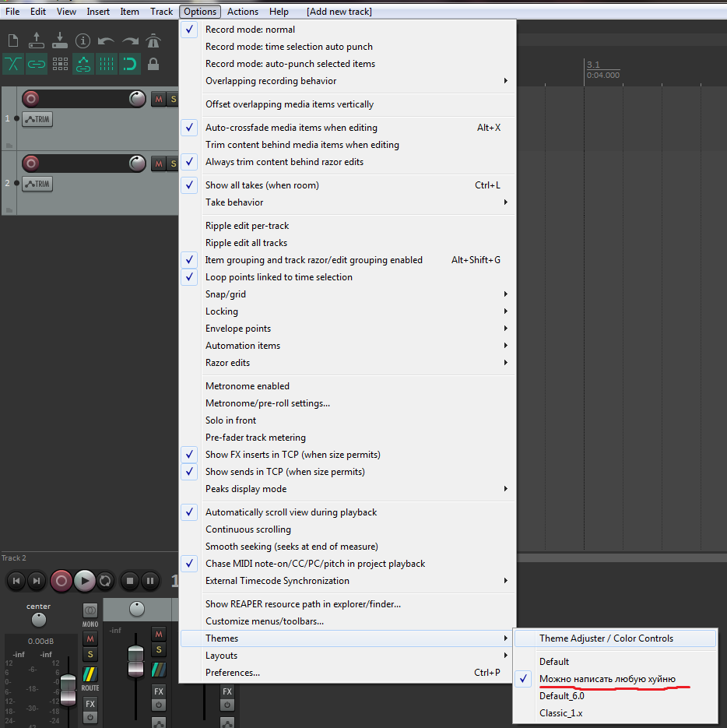This screenshot has height=728, width=727.
Task: Arm track 1 for recording
Action: 31,98
